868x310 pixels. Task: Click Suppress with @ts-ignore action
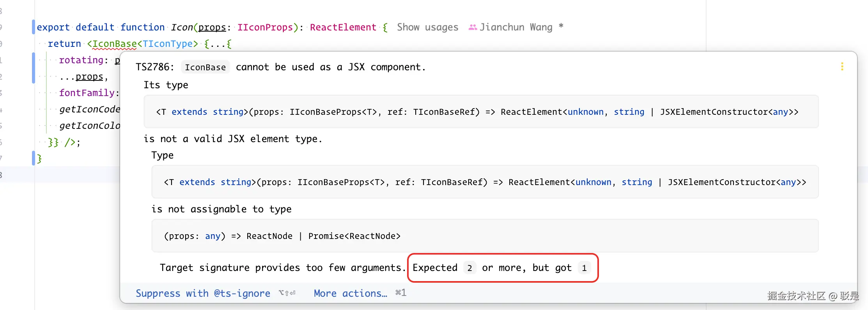203,293
